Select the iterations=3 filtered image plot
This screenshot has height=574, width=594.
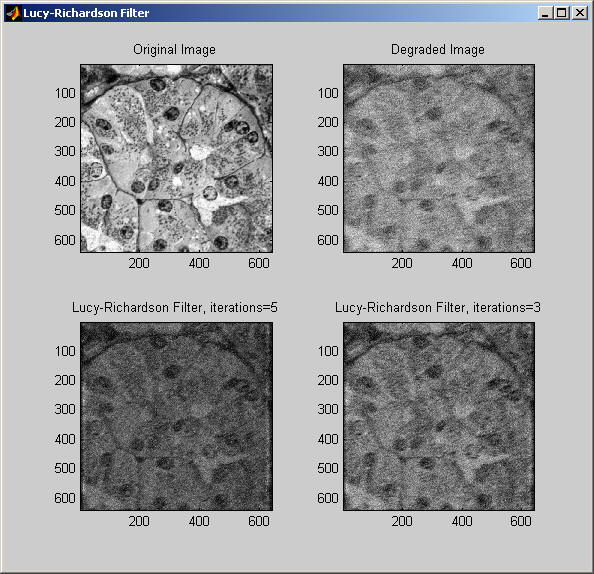coord(439,416)
